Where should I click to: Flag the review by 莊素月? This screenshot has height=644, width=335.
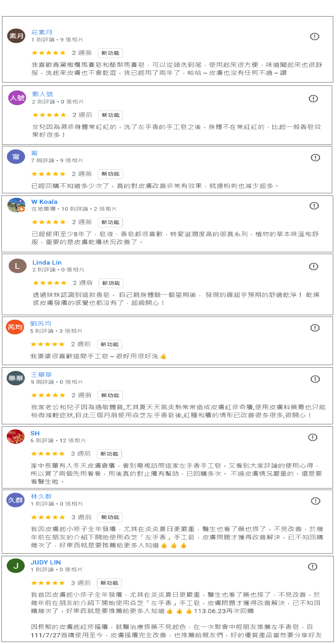coord(314,37)
